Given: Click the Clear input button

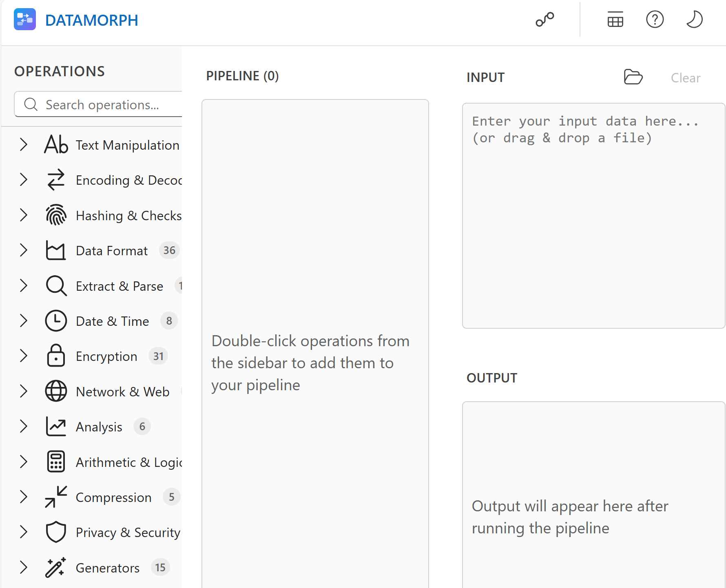Looking at the screenshot, I should pyautogui.click(x=686, y=78).
